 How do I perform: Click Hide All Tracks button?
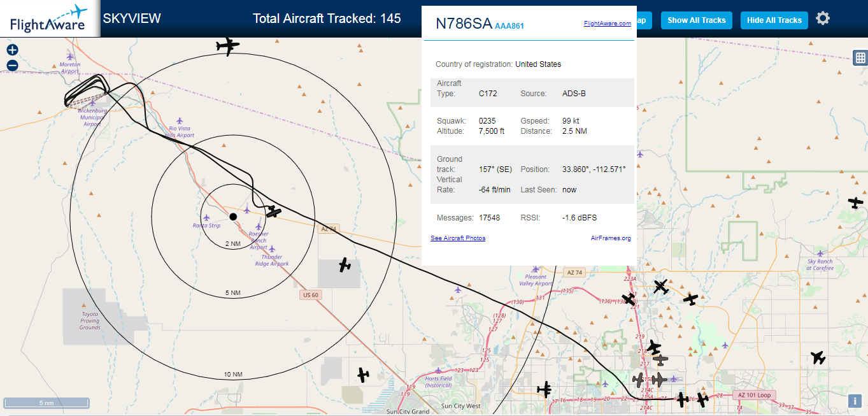774,20
